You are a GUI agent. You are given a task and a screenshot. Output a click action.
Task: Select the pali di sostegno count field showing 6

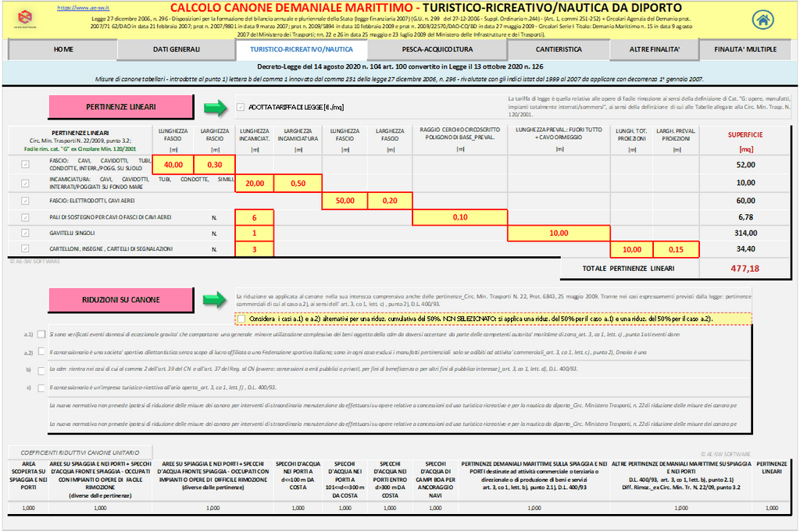point(255,216)
